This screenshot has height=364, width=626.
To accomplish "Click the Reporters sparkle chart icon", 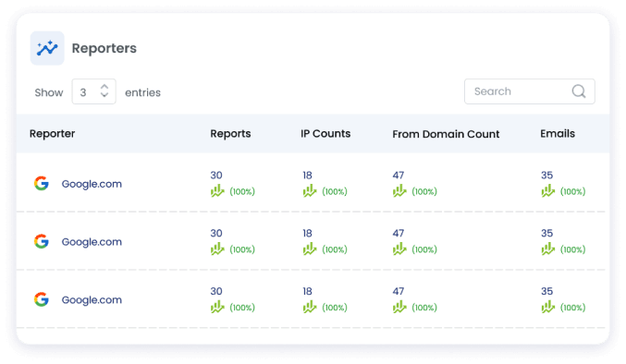I will tap(47, 48).
